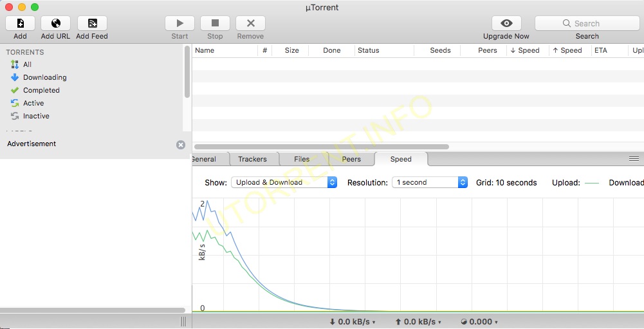644x329 pixels.
Task: Click the sidebar bottom horizontal scrollbar
Action: click(93, 310)
